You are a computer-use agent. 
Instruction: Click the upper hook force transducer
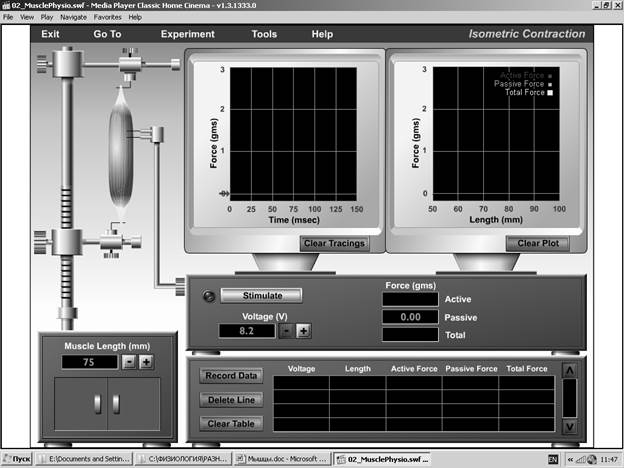pos(131,66)
